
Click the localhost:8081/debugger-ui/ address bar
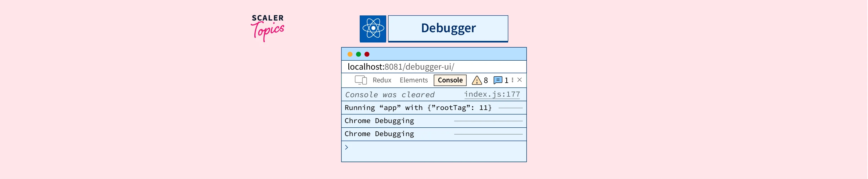point(401,67)
